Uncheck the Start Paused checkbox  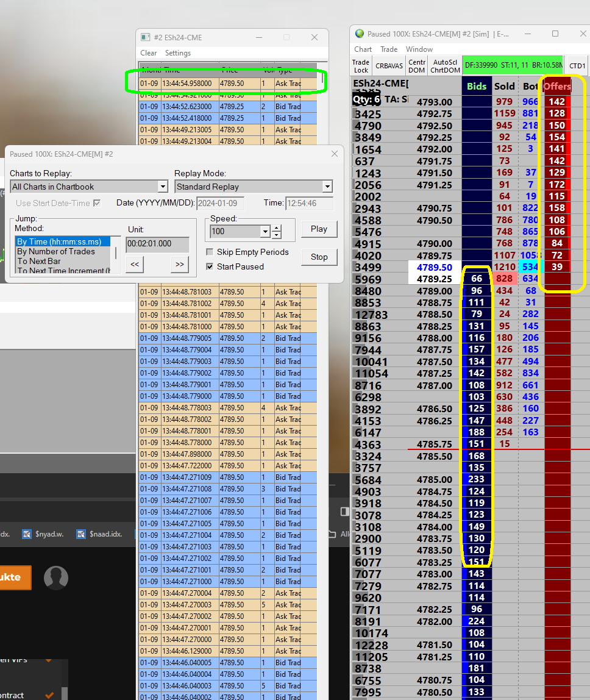click(x=210, y=266)
